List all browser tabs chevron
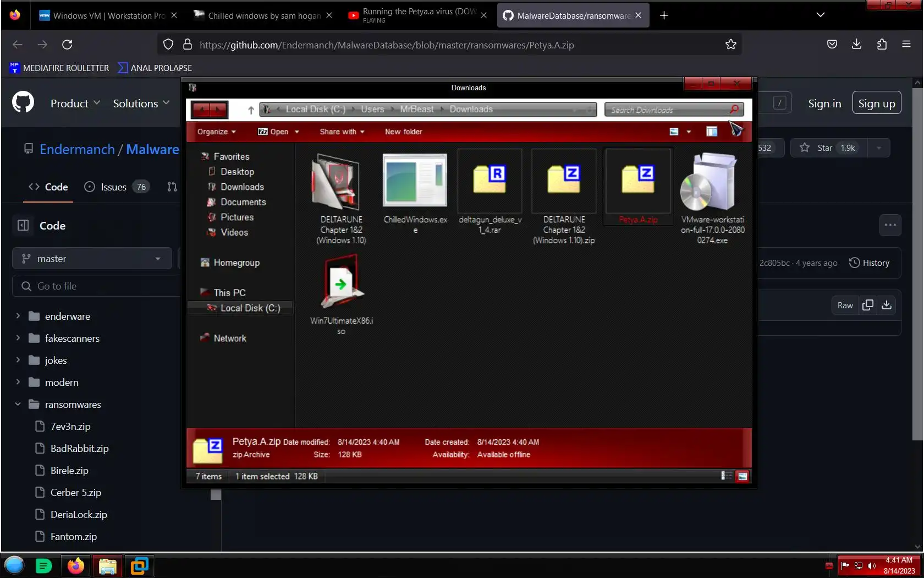The width and height of the screenshot is (924, 578). click(x=820, y=15)
